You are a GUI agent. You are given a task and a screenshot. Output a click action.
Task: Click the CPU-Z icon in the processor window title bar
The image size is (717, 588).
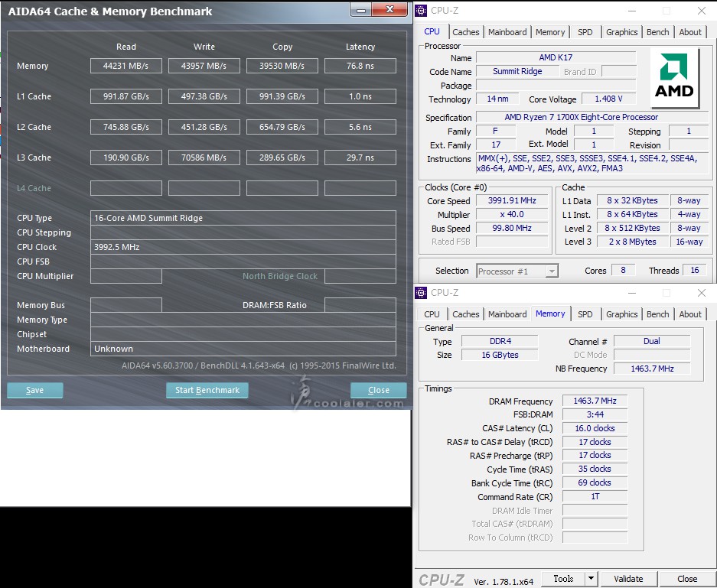point(421,11)
